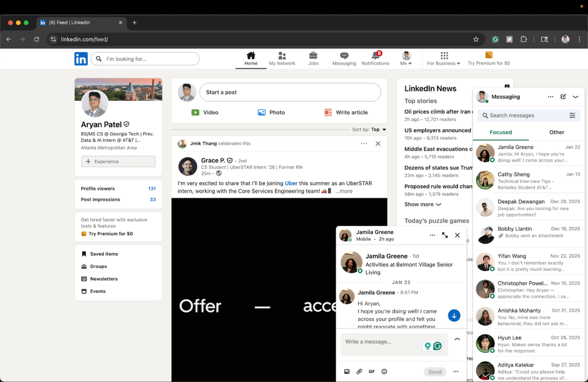Open the emoji picker in chat
The width and height of the screenshot is (588, 382).
point(384,372)
